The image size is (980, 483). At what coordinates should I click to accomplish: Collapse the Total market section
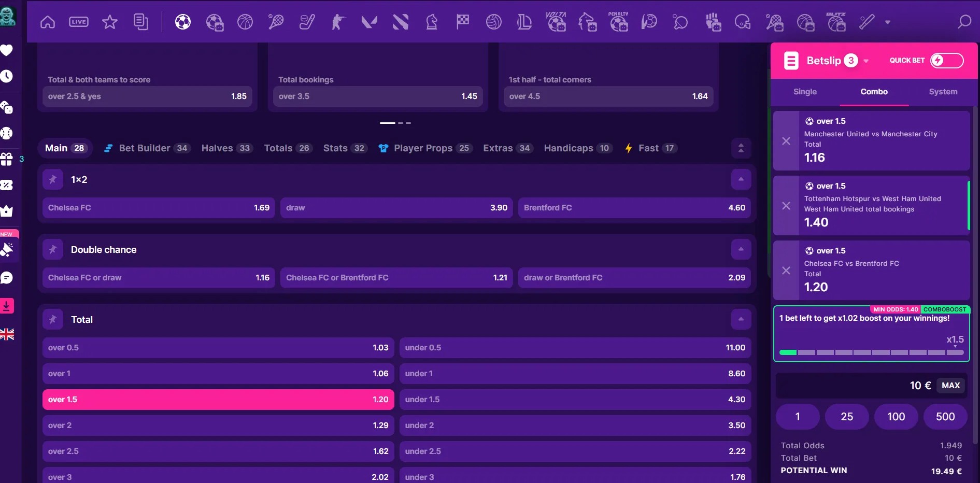[741, 319]
